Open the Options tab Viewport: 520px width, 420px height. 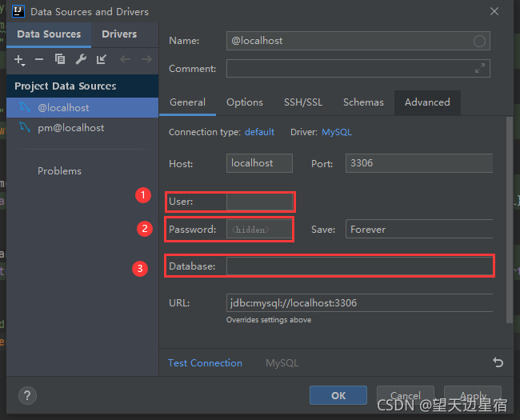click(245, 102)
